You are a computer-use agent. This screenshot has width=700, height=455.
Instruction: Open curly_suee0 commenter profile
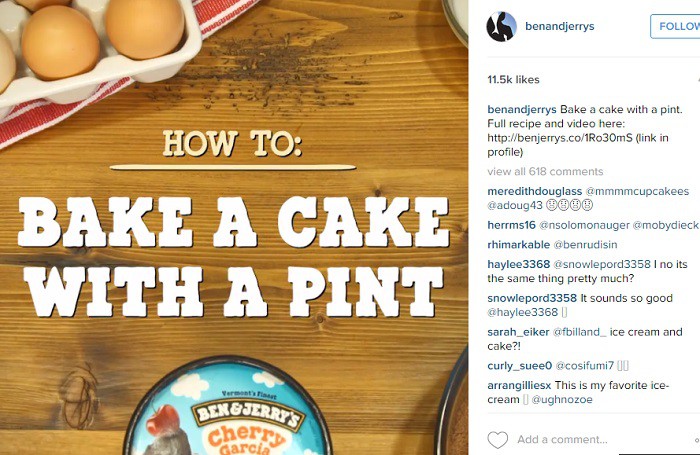(x=519, y=366)
